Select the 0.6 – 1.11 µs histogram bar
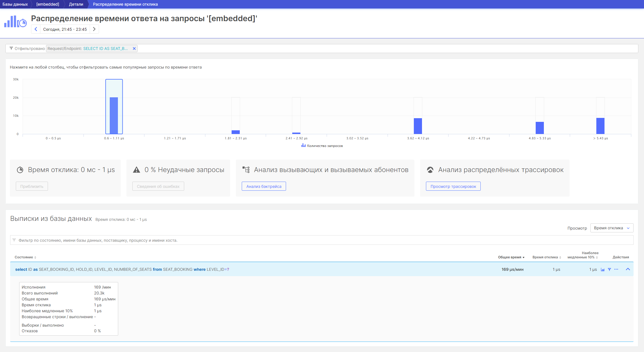The width and height of the screenshot is (644, 352). point(114,116)
